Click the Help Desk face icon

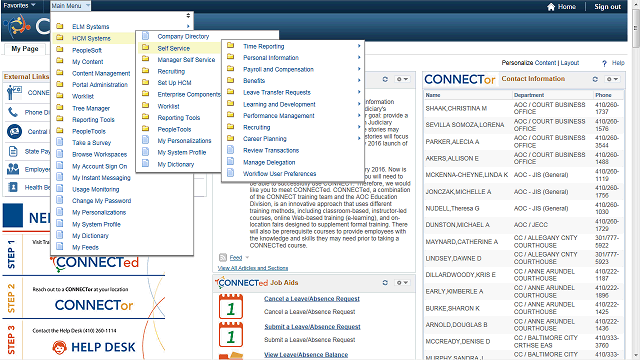click(60, 347)
